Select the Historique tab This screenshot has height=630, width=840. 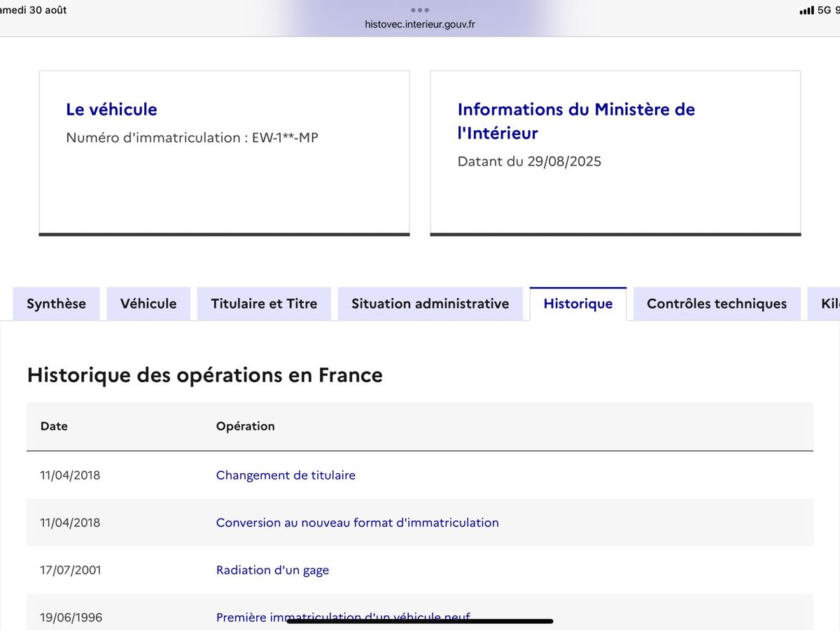click(x=578, y=304)
